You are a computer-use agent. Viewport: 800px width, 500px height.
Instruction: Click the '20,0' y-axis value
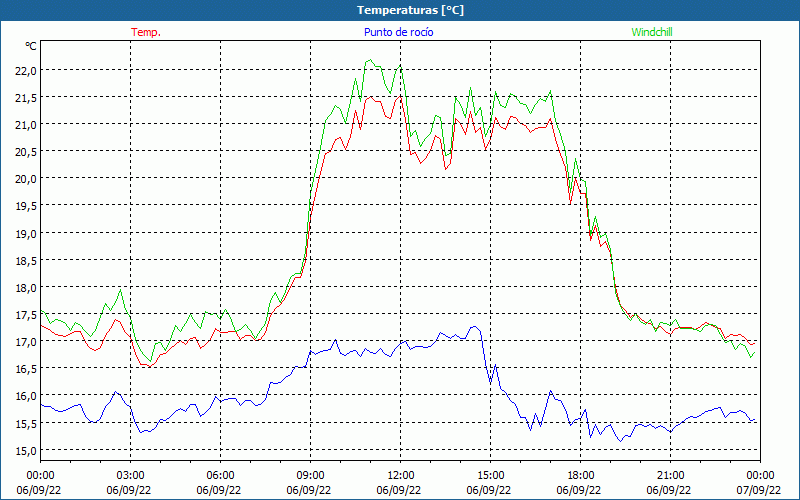click(x=26, y=179)
